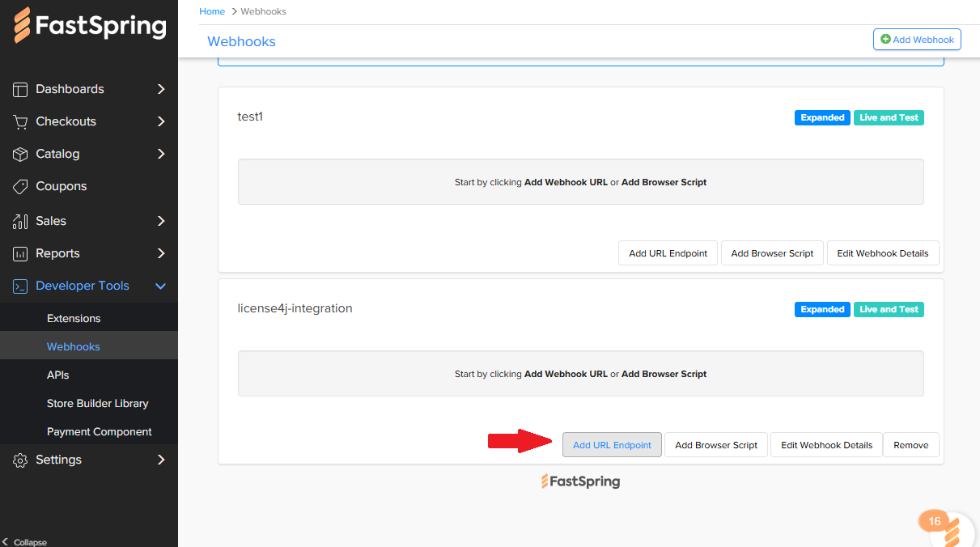The width and height of the screenshot is (980, 547).
Task: Remove the license4j-integration webhook
Action: [910, 445]
